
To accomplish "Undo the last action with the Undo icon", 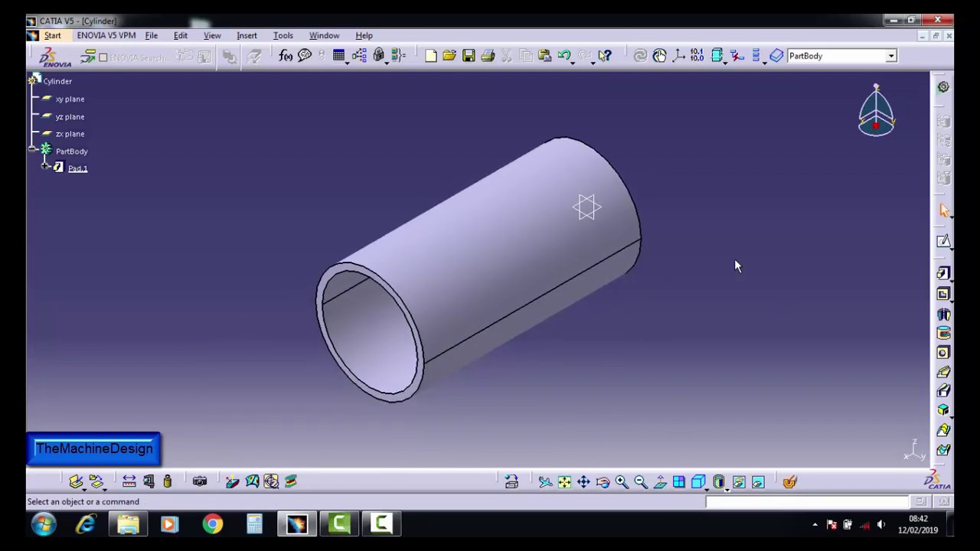I will 564,56.
